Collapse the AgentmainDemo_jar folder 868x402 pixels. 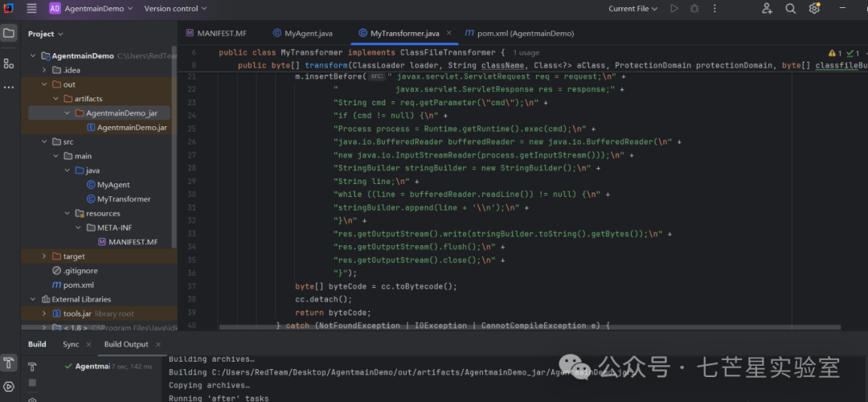click(x=67, y=113)
